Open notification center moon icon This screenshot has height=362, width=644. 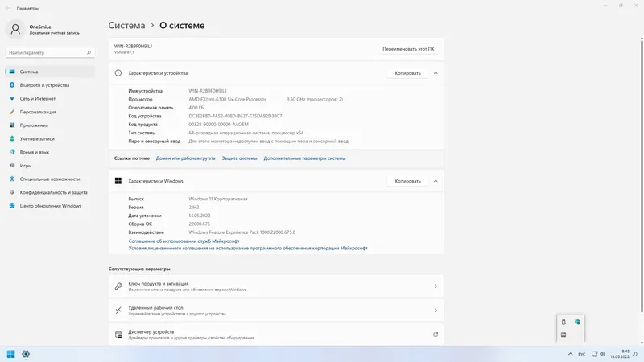pyautogui.click(x=635, y=354)
